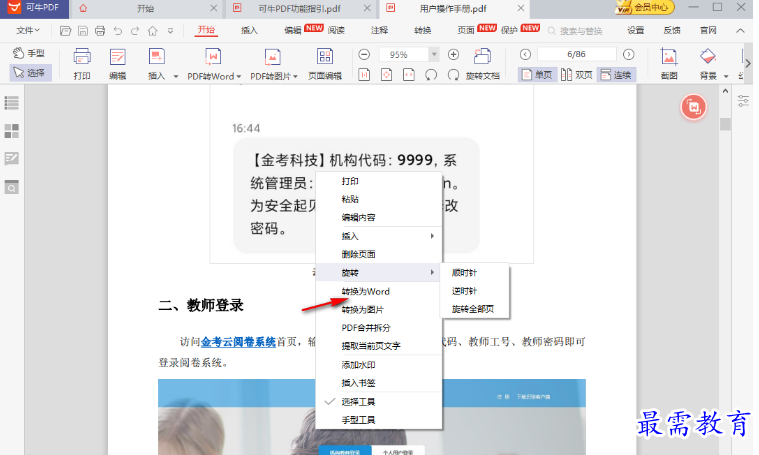Click the red floating convert button
Image resolution: width=759 pixels, height=455 pixels.
[x=693, y=107]
